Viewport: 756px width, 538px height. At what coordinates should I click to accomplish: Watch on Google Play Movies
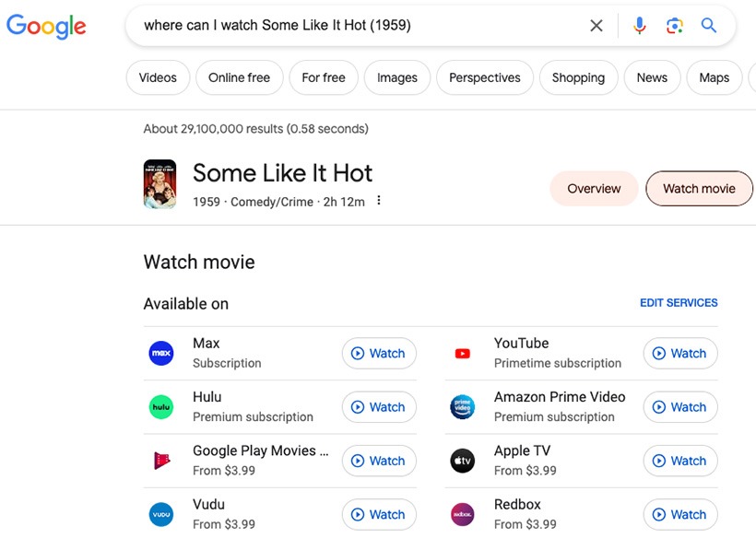379,461
